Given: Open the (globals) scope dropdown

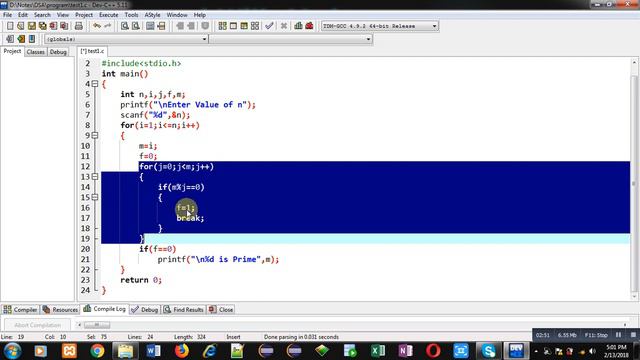Looking at the screenshot, I should [127, 39].
